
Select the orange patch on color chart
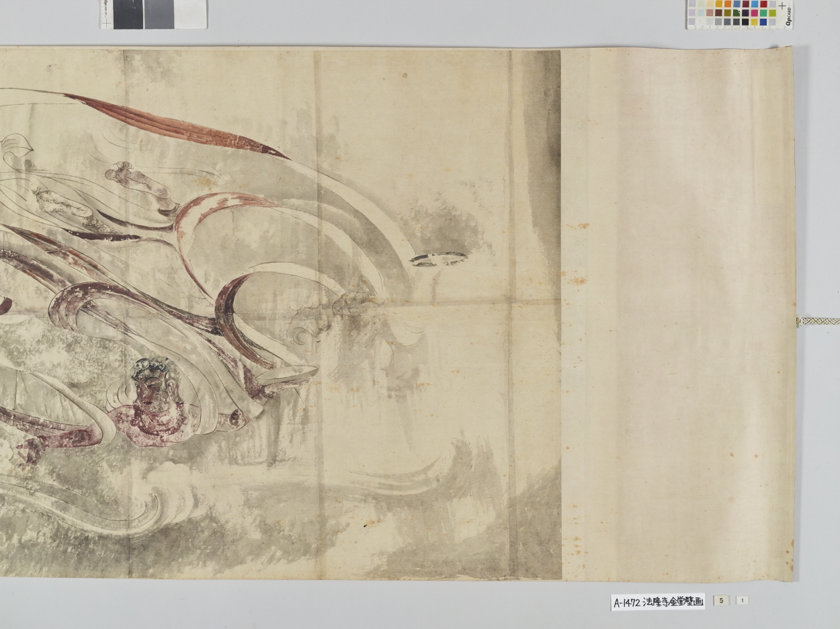click(x=728, y=4)
